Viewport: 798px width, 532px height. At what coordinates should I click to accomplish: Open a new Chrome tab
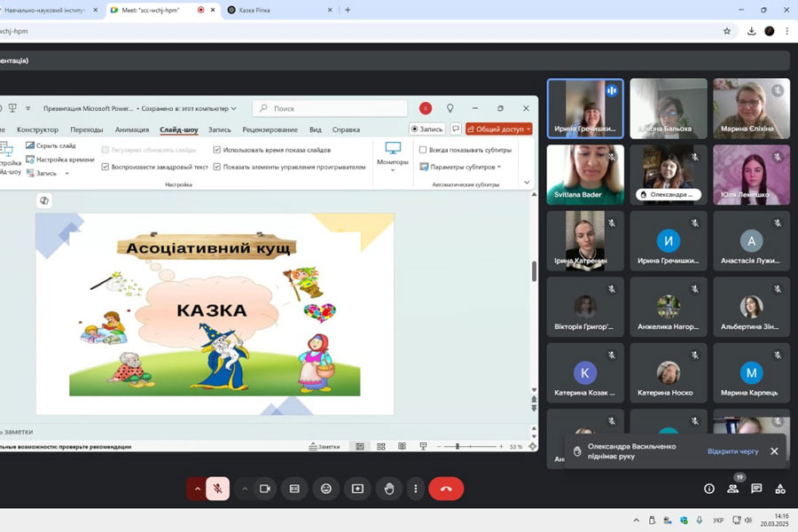348,10
